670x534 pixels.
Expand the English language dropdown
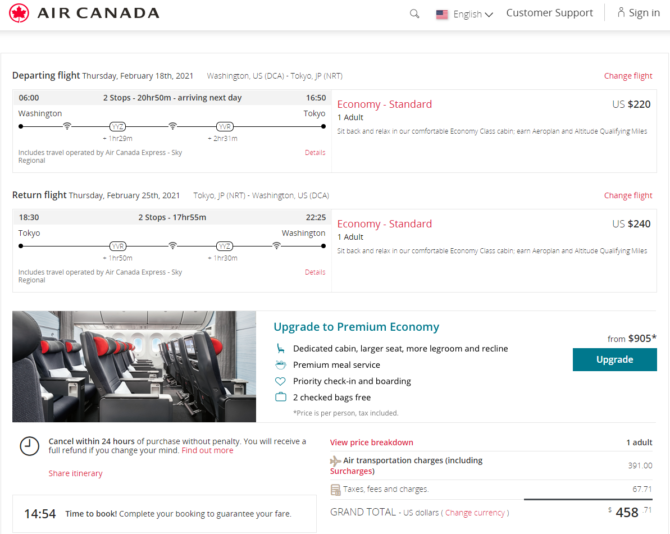(x=473, y=14)
